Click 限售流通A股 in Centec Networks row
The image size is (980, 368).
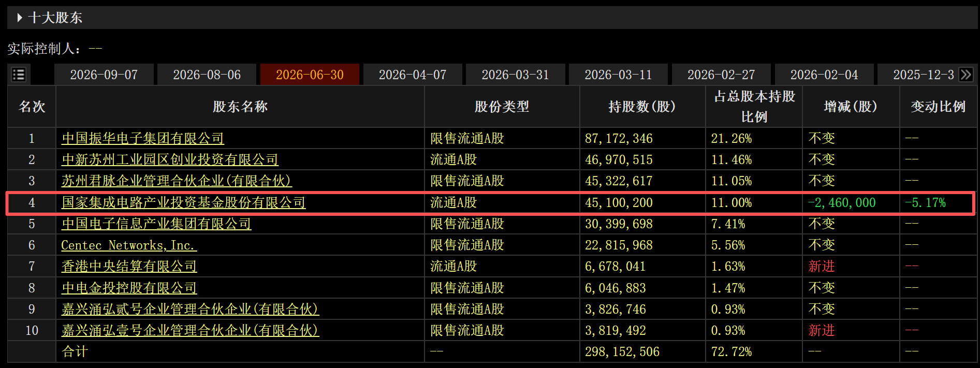tap(467, 245)
